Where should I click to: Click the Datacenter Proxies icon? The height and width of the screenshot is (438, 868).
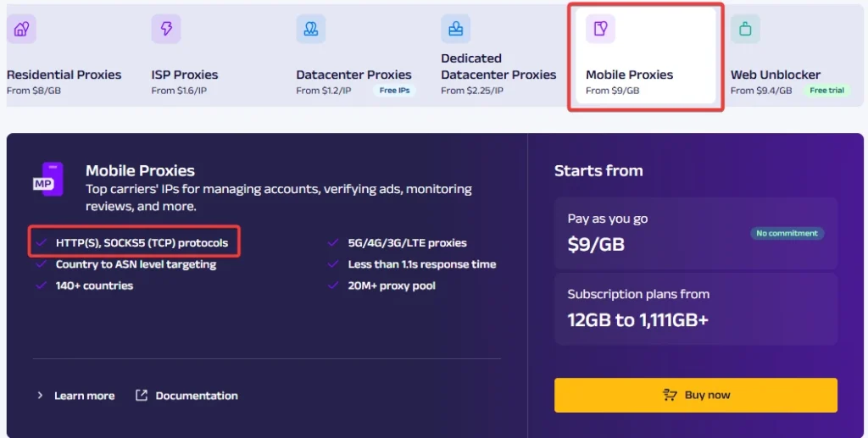(x=311, y=30)
